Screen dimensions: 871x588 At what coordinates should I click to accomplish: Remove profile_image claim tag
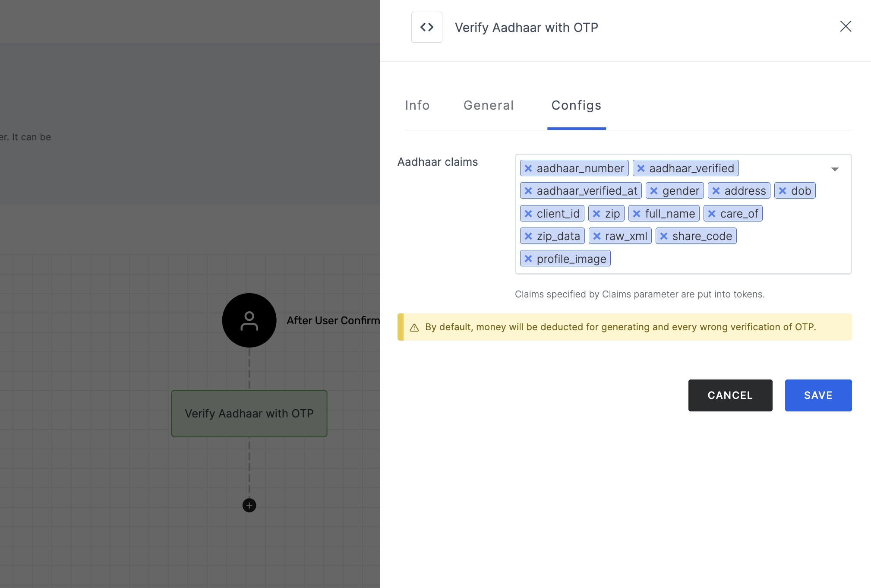tap(529, 259)
